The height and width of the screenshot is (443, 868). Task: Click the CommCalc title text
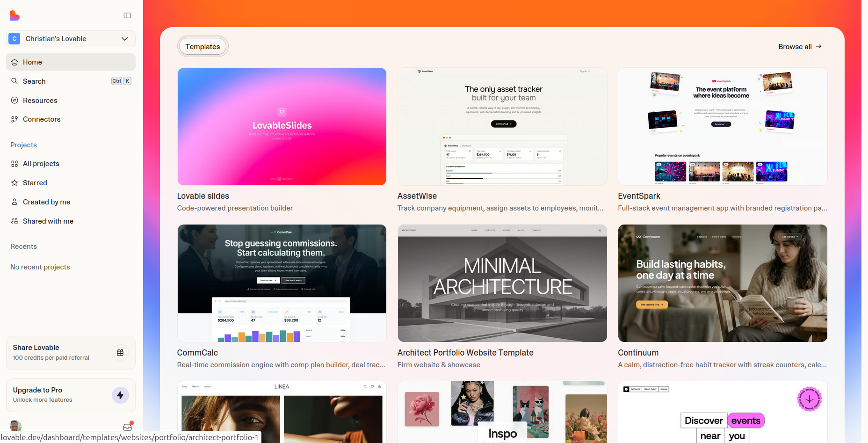click(x=197, y=353)
